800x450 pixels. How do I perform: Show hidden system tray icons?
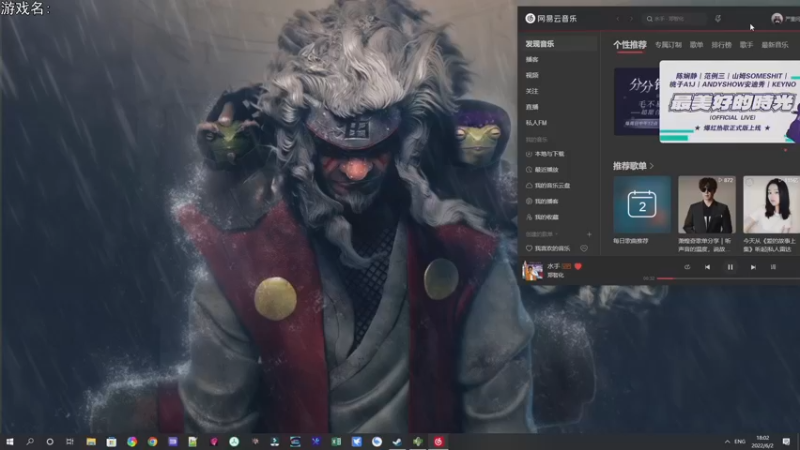pyautogui.click(x=727, y=442)
